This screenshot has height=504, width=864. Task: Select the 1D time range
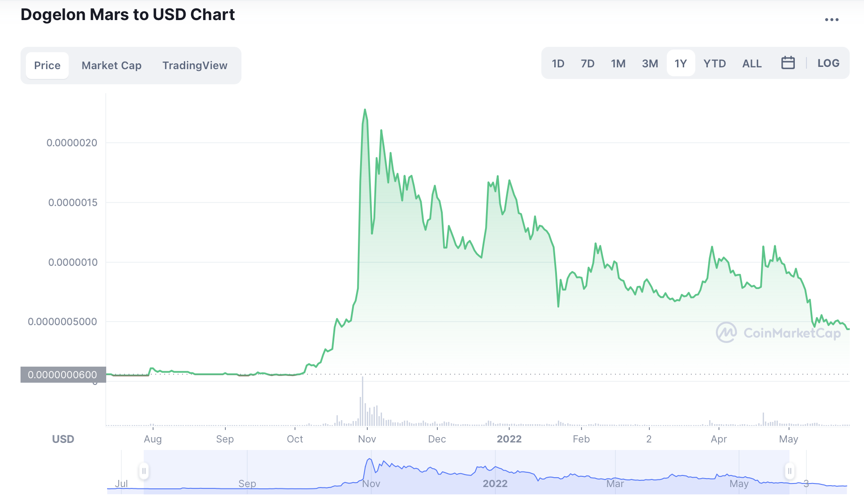pos(558,63)
